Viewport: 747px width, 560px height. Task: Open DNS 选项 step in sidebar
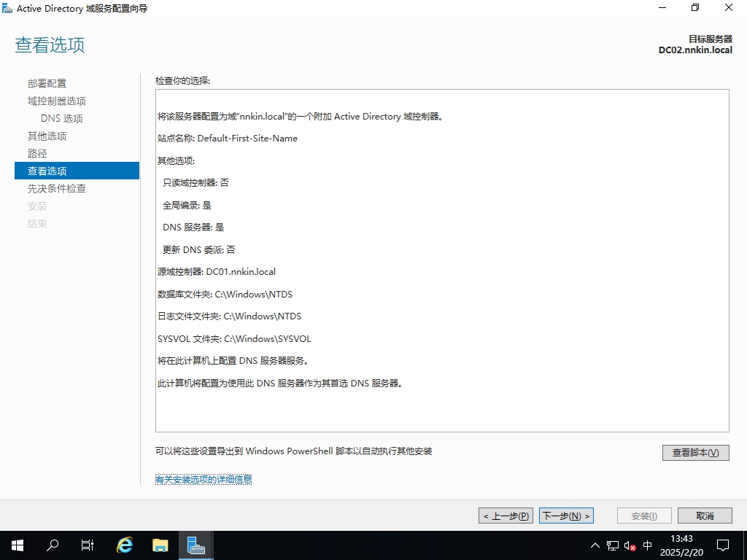(62, 118)
